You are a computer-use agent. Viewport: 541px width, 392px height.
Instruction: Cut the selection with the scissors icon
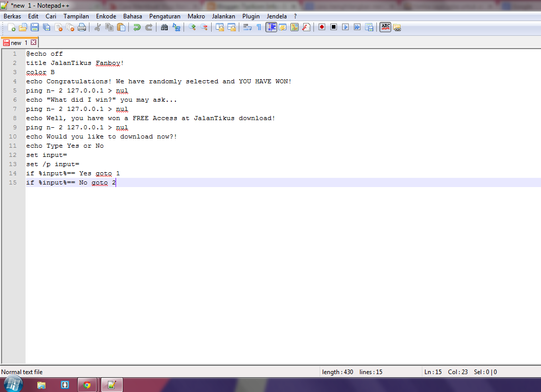point(98,27)
